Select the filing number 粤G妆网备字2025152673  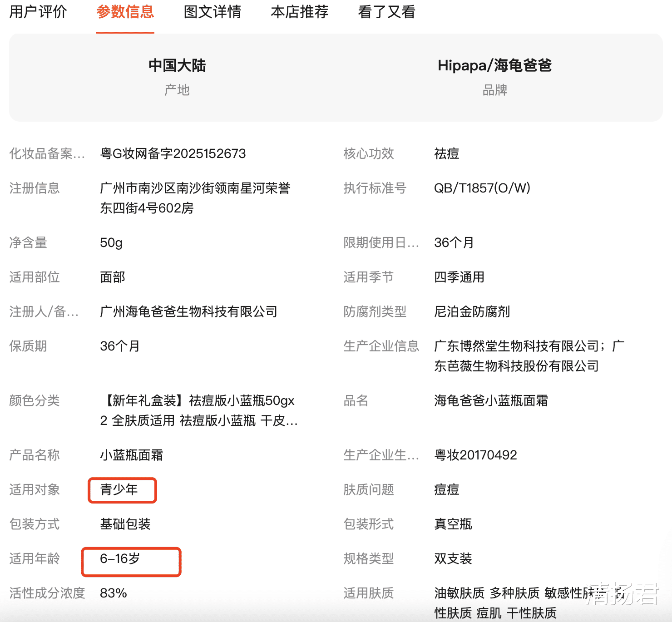click(173, 153)
